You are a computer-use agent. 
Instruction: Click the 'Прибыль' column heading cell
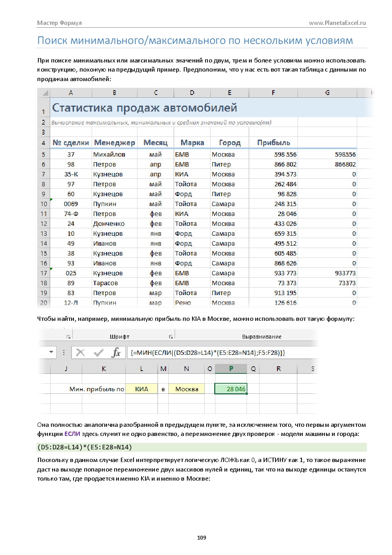pyautogui.click(x=273, y=142)
